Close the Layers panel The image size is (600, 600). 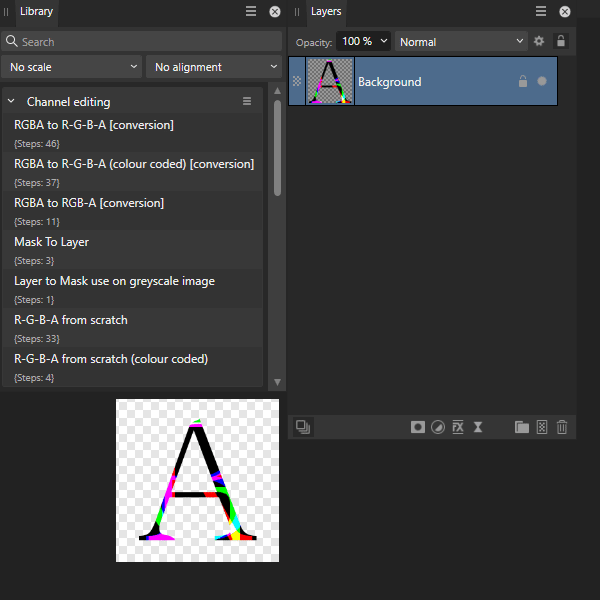(x=565, y=11)
